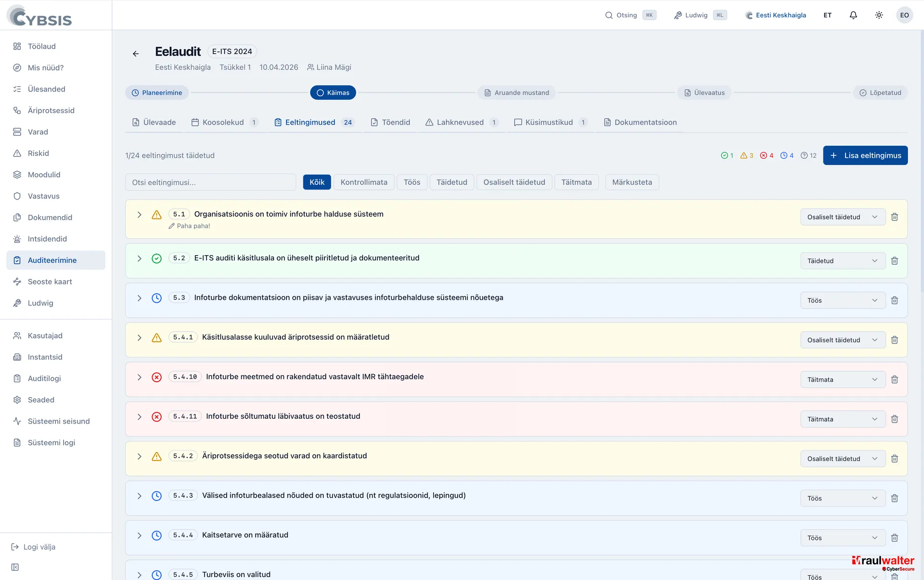Go back using the arrow next to Eelaudit
This screenshot has width=924, height=580.
coord(136,54)
